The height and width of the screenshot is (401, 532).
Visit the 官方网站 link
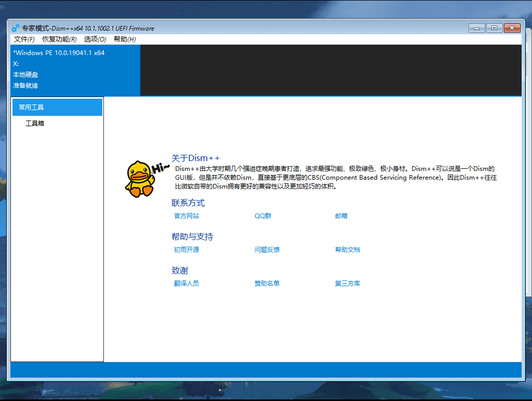point(187,216)
